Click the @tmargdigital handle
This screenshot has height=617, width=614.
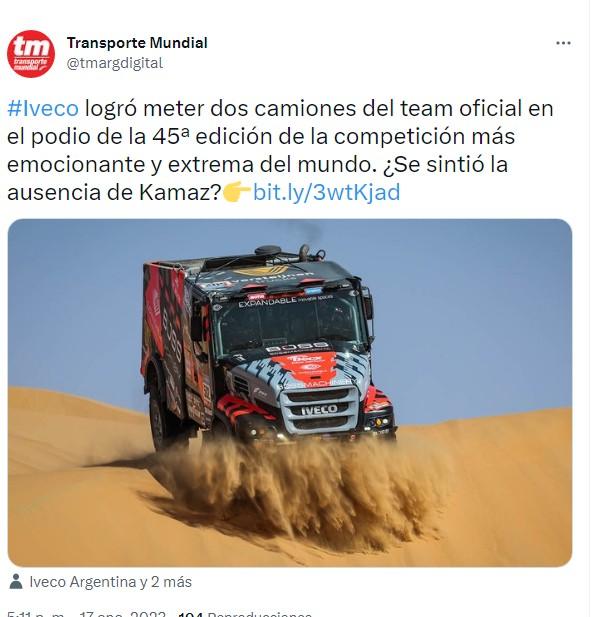[x=115, y=63]
